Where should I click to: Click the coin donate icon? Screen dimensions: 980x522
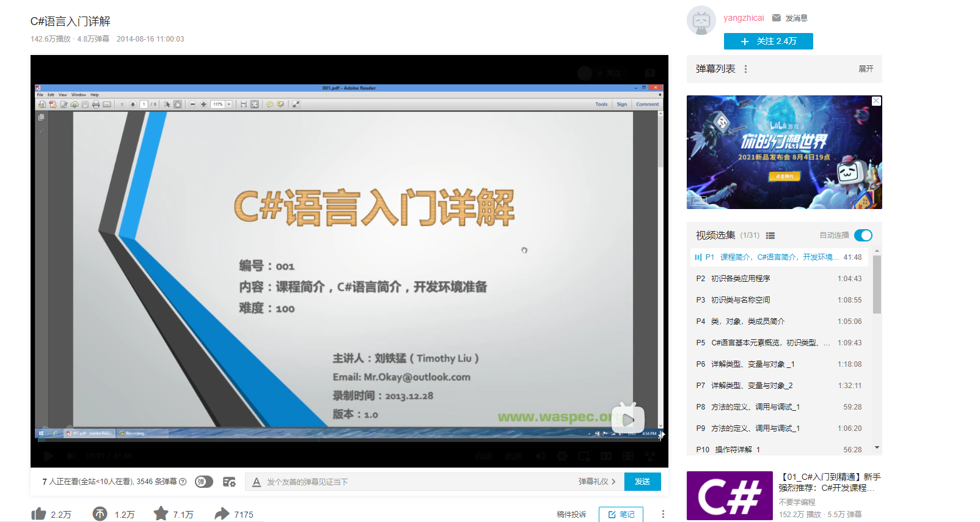point(100,514)
